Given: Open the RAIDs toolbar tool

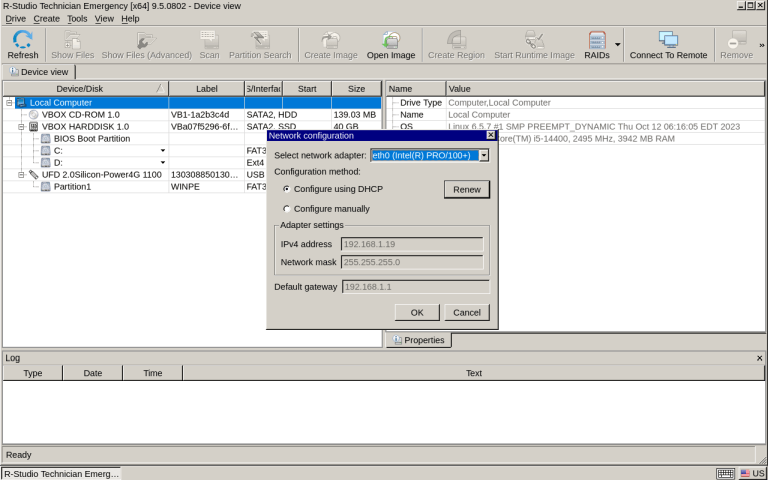Looking at the screenshot, I should coord(597,44).
